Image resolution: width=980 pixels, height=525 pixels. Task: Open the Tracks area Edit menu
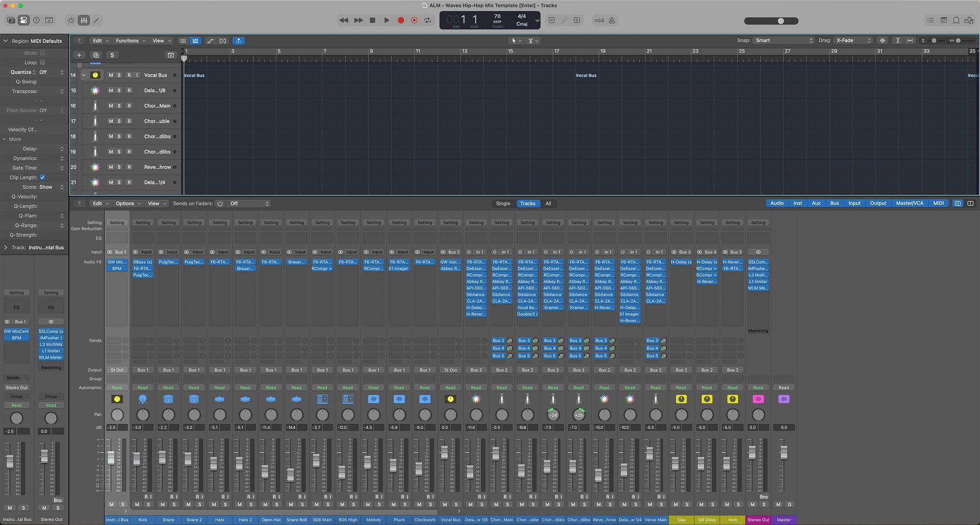point(100,41)
